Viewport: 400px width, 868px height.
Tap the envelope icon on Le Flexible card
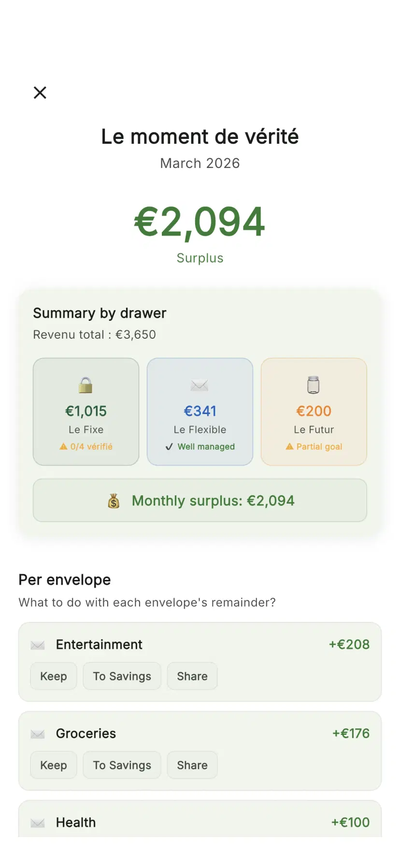[x=200, y=385]
